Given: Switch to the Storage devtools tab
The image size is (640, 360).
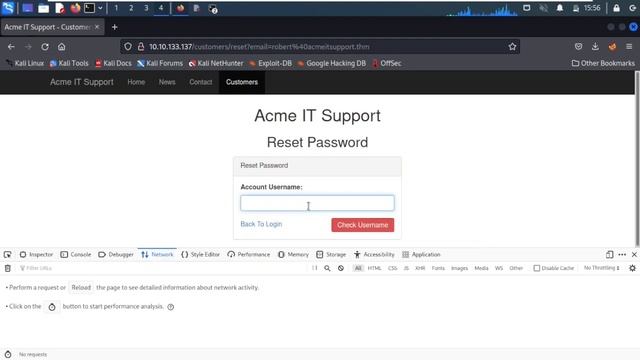Looking at the screenshot, I should pos(331,254).
